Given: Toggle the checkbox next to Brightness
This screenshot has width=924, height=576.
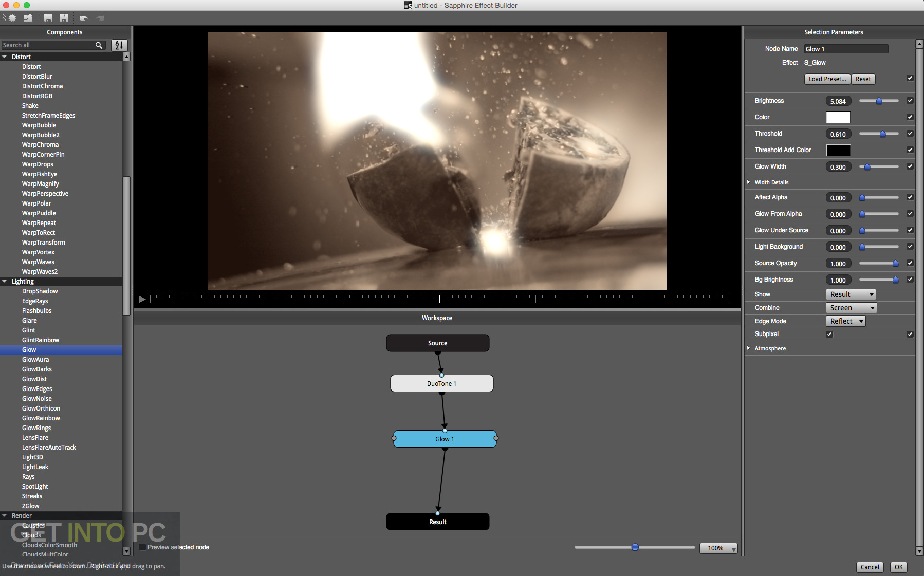Looking at the screenshot, I should click(910, 101).
